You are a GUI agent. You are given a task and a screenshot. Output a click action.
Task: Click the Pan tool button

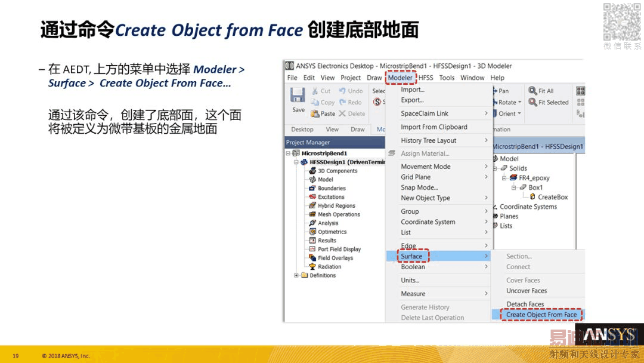[501, 91]
